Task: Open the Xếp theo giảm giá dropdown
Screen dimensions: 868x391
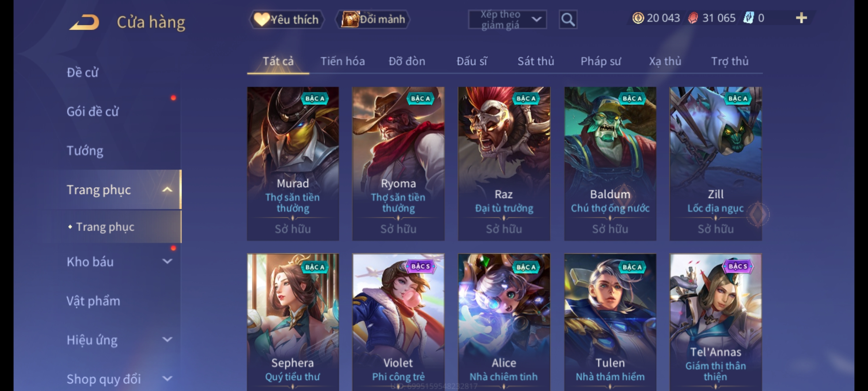Action: click(x=507, y=19)
